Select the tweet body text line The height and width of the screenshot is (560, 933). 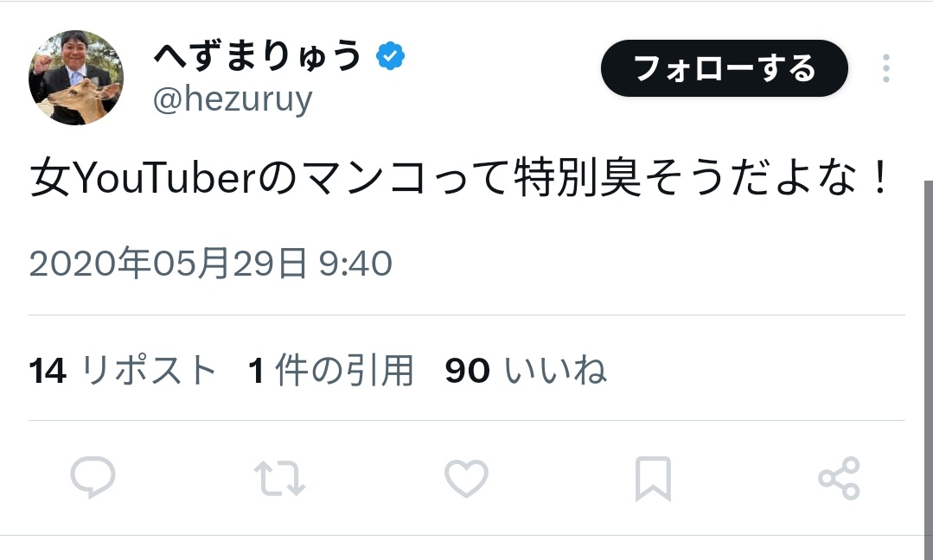(461, 177)
